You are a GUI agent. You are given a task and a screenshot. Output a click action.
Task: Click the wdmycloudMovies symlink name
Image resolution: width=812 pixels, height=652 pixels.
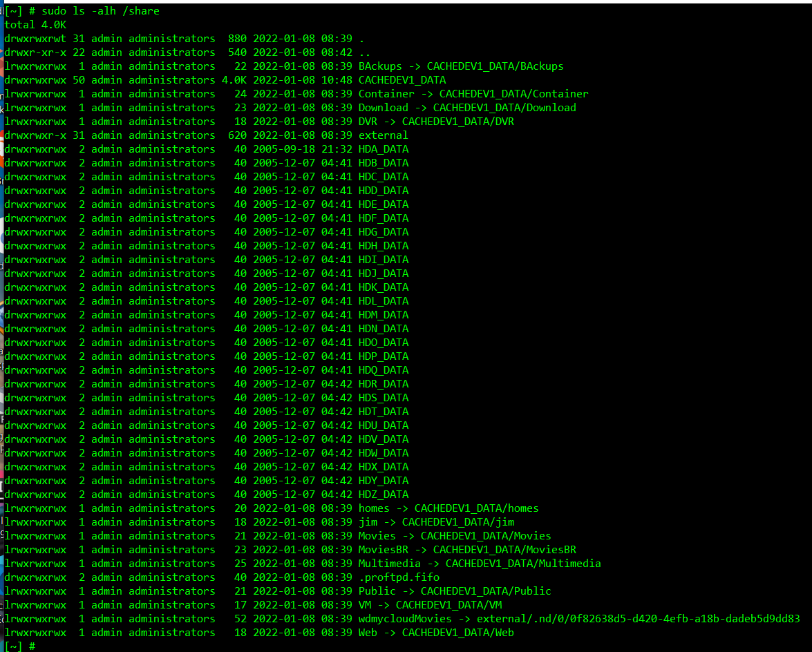404,619
